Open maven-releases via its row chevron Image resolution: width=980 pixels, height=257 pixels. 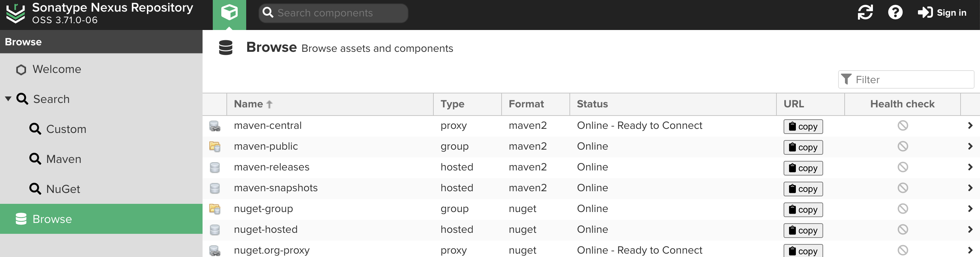tap(970, 167)
